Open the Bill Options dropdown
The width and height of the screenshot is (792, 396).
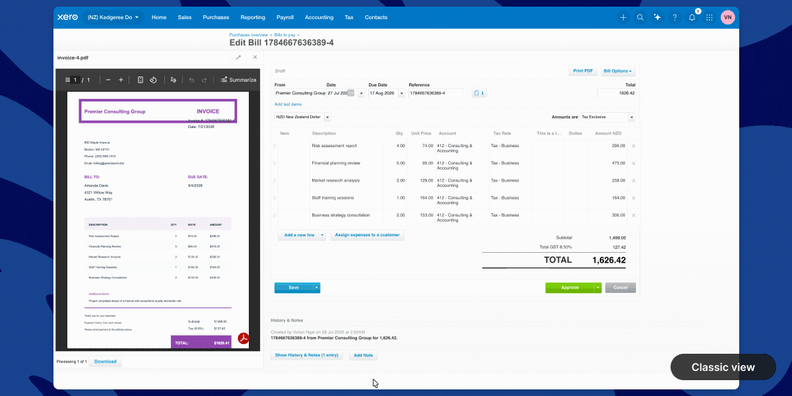coord(617,71)
